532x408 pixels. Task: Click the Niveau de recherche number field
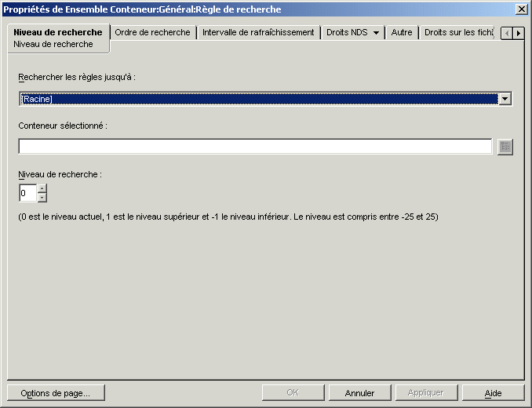coord(27,193)
